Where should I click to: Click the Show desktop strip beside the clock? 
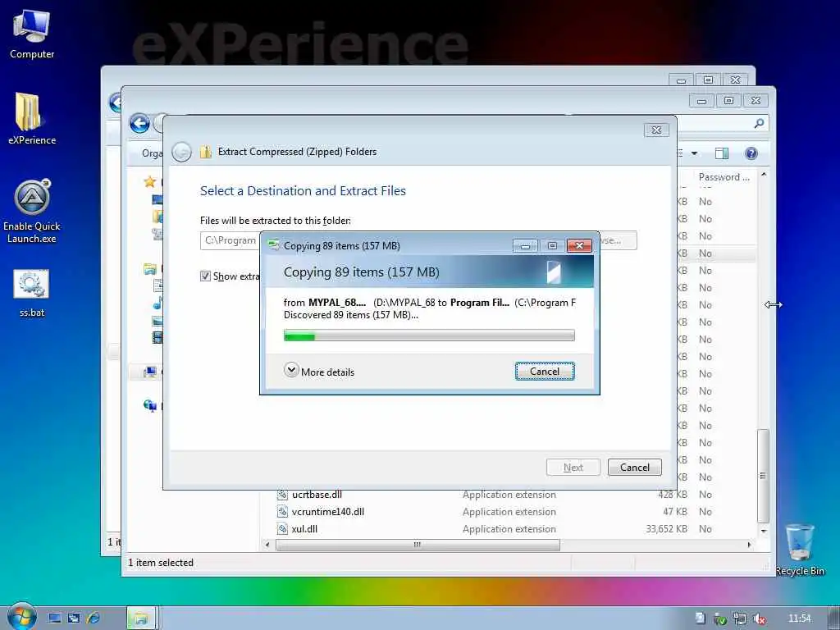click(x=833, y=618)
